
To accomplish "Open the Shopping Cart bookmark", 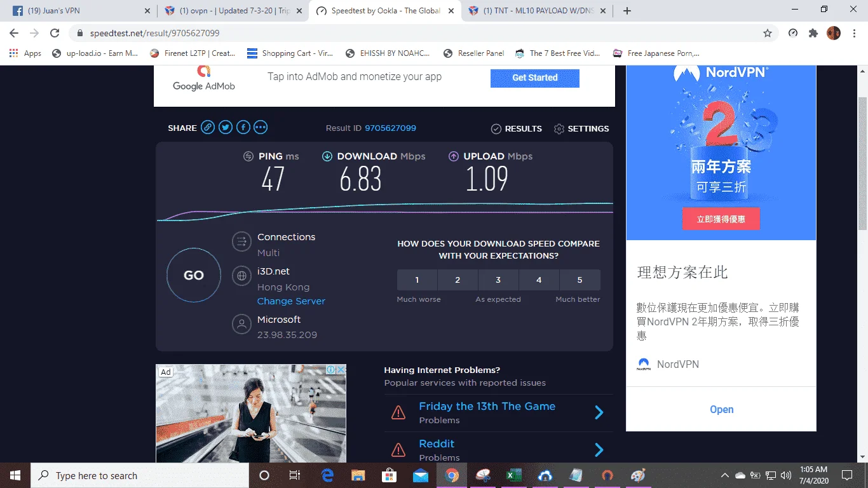I will pyautogui.click(x=290, y=53).
